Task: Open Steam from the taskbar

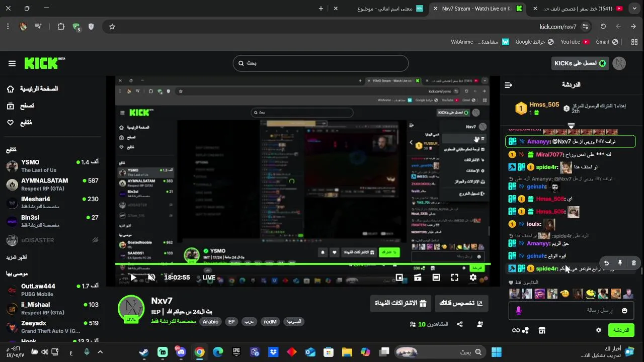Action: (x=144, y=352)
